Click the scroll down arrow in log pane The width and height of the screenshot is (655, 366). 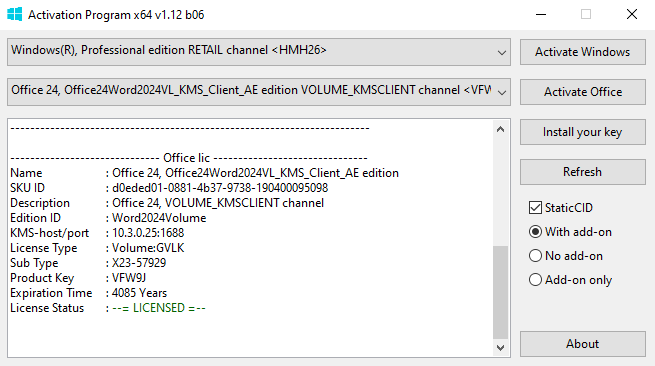point(500,347)
